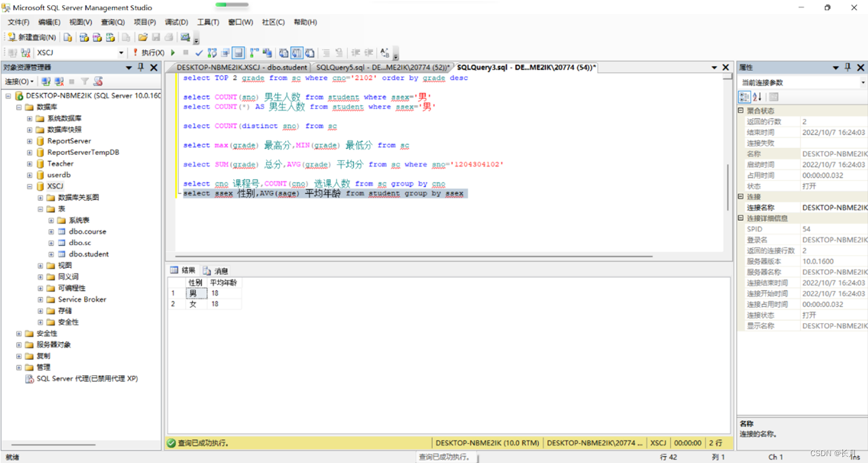Click the SPID property row
This screenshot has height=463, width=868.
click(803, 229)
